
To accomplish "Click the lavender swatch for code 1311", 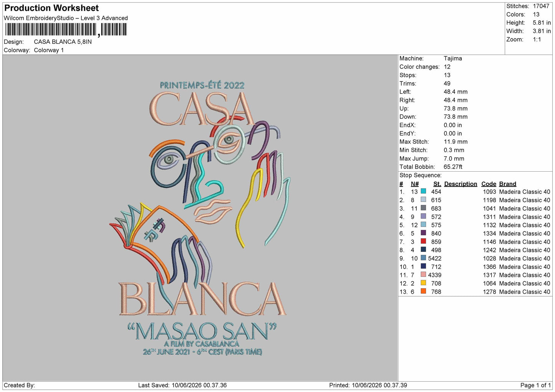I will click(423, 217).
